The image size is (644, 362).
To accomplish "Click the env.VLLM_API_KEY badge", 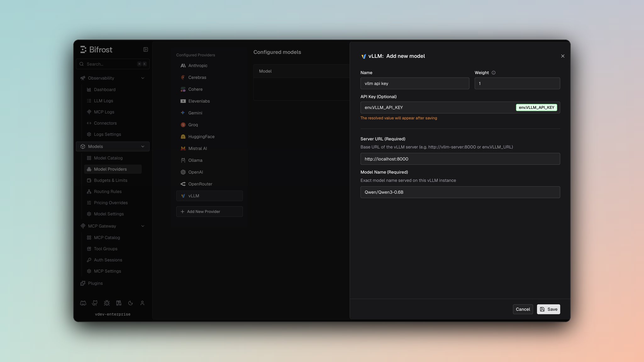I will click(x=536, y=107).
